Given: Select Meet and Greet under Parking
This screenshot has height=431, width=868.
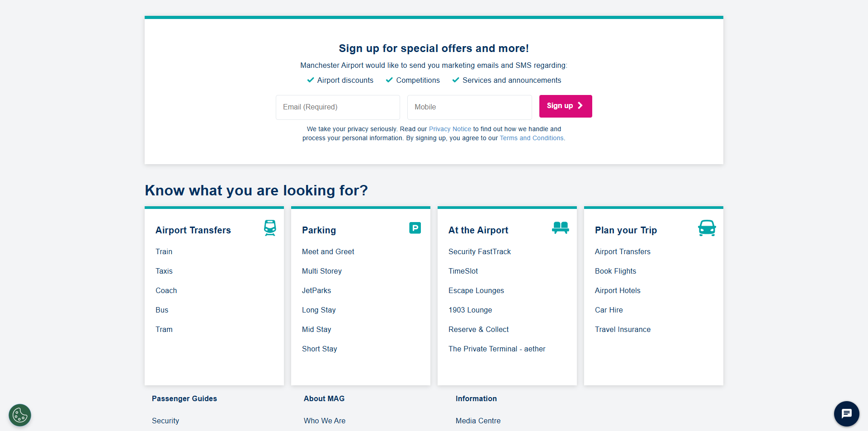Looking at the screenshot, I should coord(328,251).
